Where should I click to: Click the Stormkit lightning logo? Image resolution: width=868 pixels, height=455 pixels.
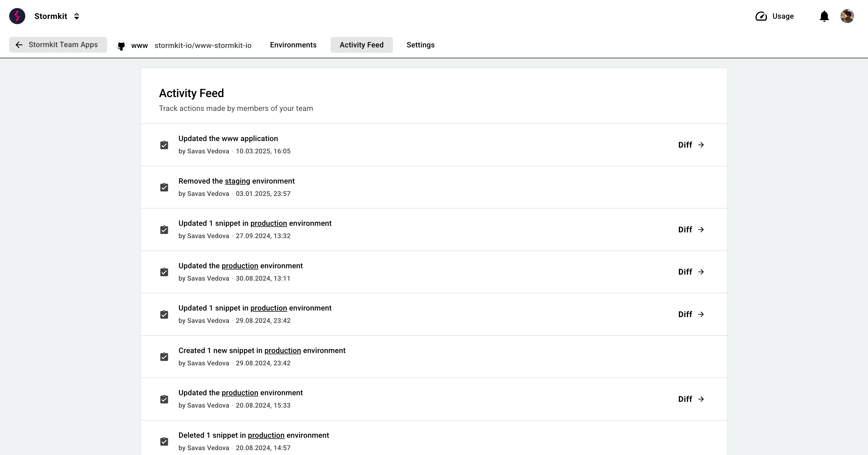pos(17,16)
